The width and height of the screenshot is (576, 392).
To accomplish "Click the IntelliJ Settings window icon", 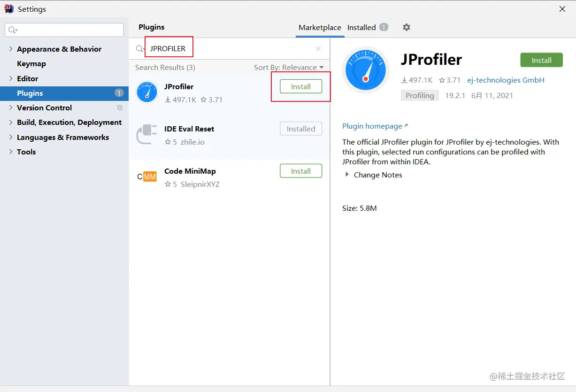I will (9, 9).
